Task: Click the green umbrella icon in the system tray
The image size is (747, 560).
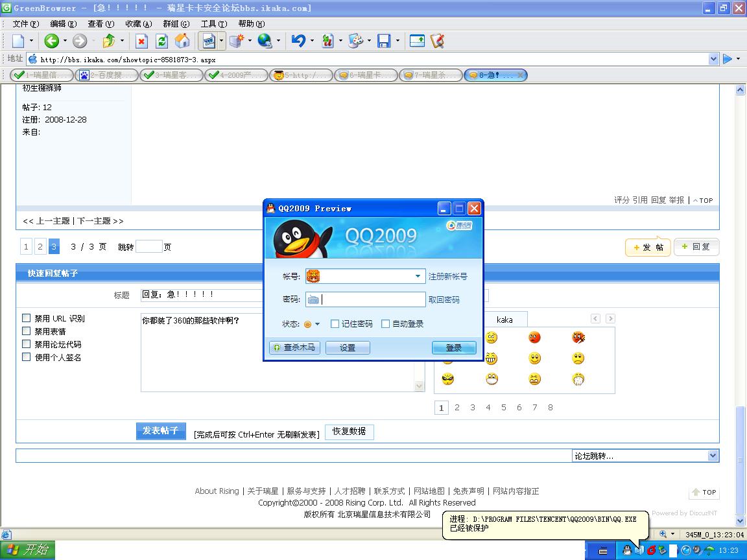Action: click(x=709, y=550)
